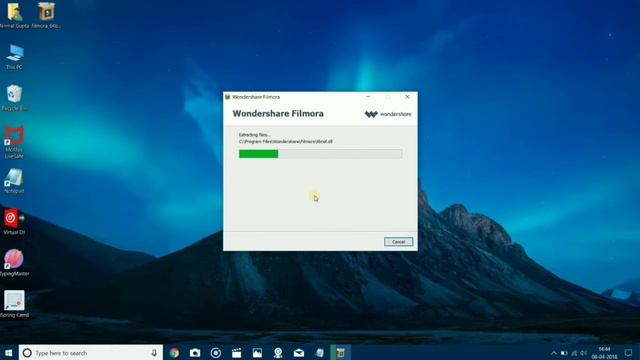Click the active Filmora installer taskbar icon
This screenshot has width=640, height=360.
pyautogui.click(x=340, y=353)
